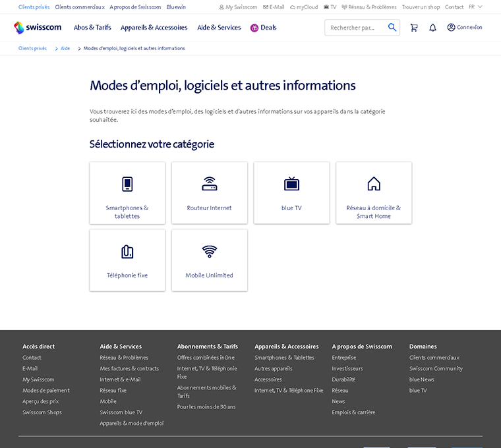Screen dimensions: 501x448
Task: Click footer News link
Action: [338, 401]
